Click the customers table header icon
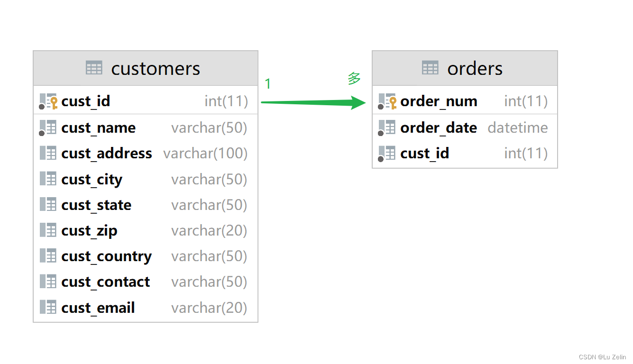Image resolution: width=633 pixels, height=364 pixels. pos(94,68)
